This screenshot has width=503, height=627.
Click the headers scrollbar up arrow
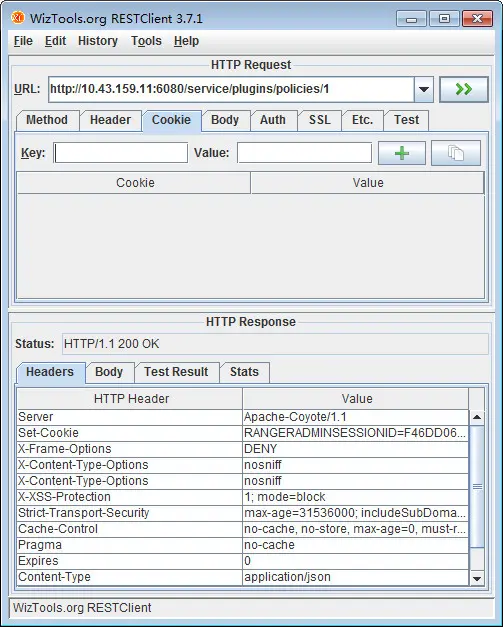[477, 417]
